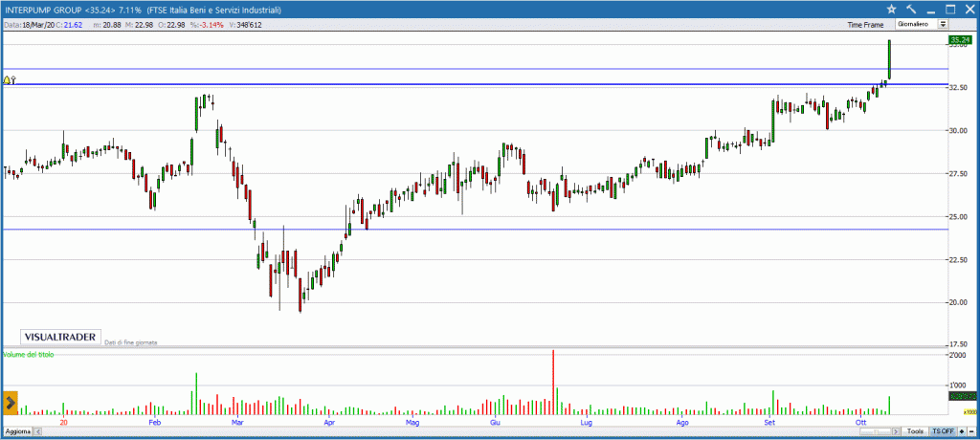The image size is (980, 440).
Task: Click the 'Apr' label on time axis
Action: tap(329, 423)
